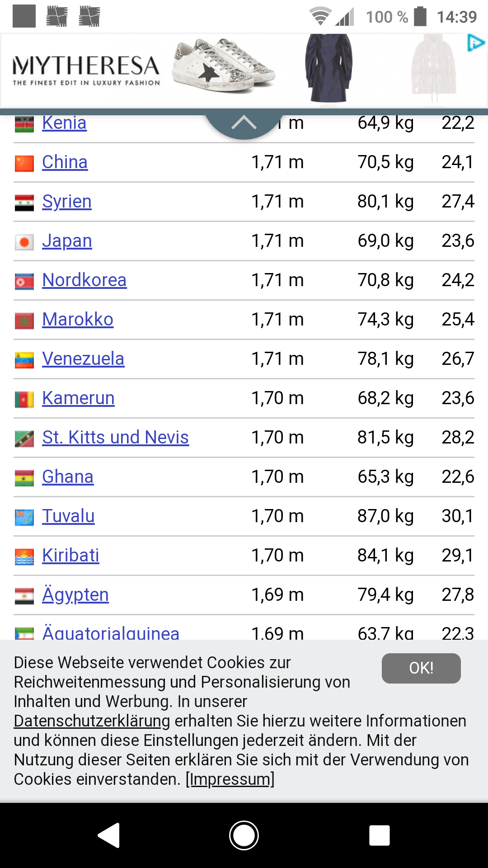This screenshot has height=868, width=488.
Task: Open the recent apps square button
Action: [x=379, y=835]
